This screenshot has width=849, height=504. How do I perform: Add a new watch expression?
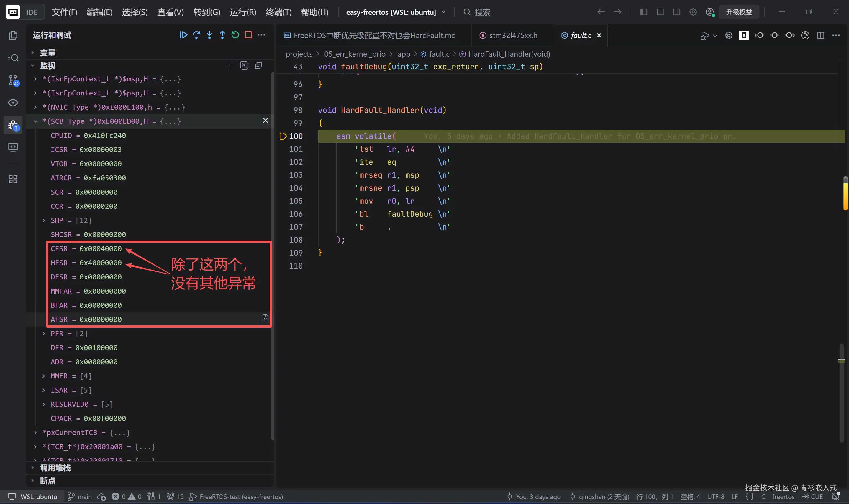click(230, 65)
